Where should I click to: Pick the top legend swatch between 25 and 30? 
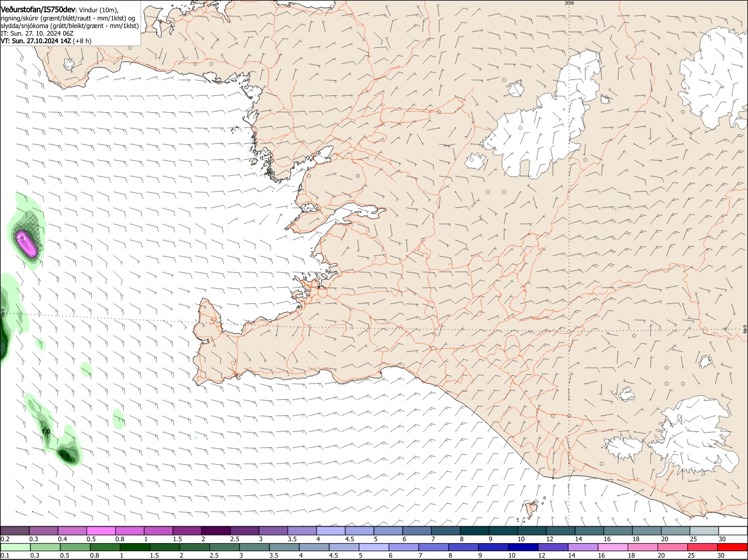[705, 530]
